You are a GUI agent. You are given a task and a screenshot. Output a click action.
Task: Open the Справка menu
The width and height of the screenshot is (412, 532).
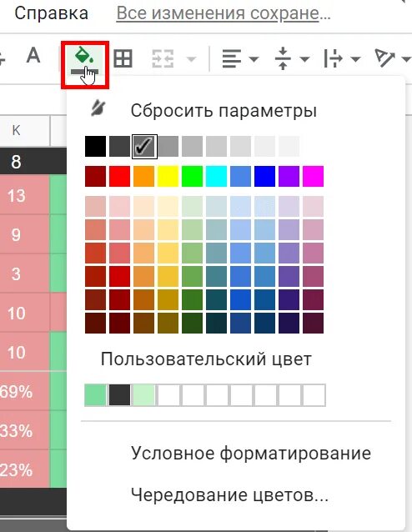point(51,13)
